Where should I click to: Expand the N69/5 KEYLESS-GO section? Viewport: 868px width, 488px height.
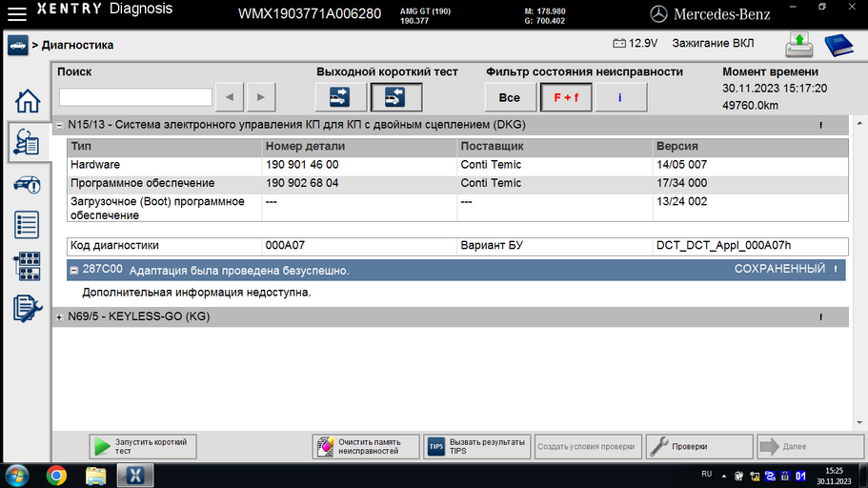[x=59, y=317]
